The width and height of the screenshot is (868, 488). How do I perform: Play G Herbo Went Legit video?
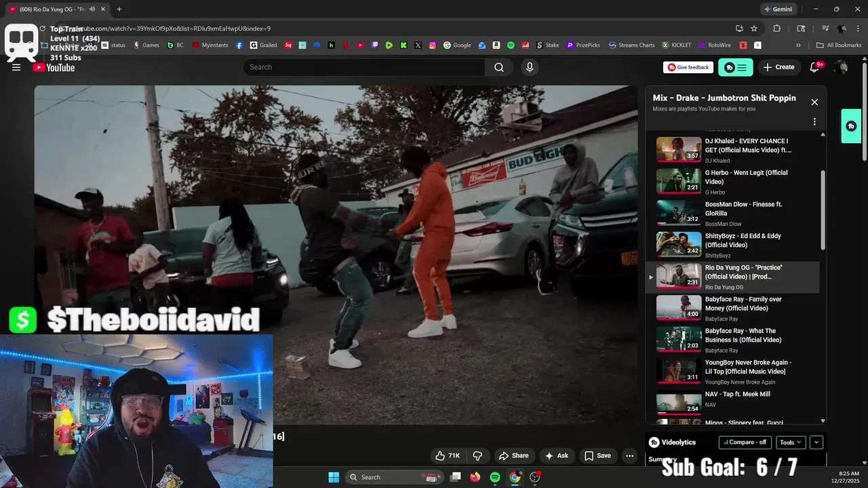[x=732, y=182]
